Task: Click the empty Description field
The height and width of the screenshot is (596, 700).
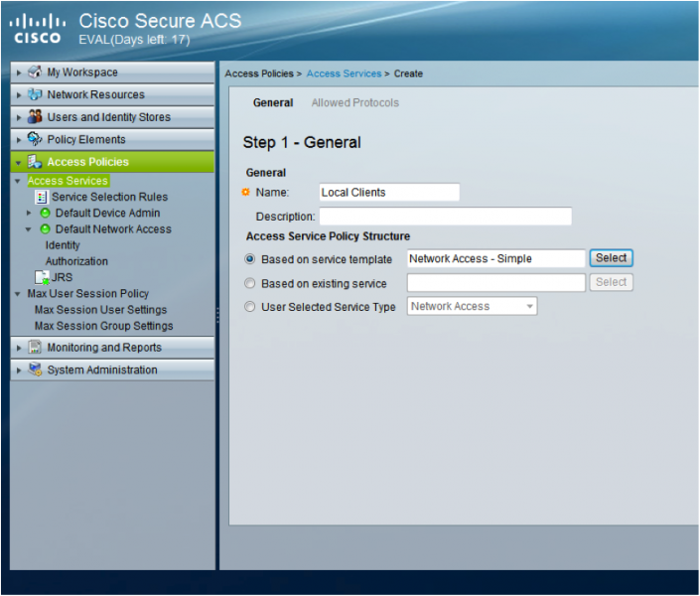Action: point(446,217)
